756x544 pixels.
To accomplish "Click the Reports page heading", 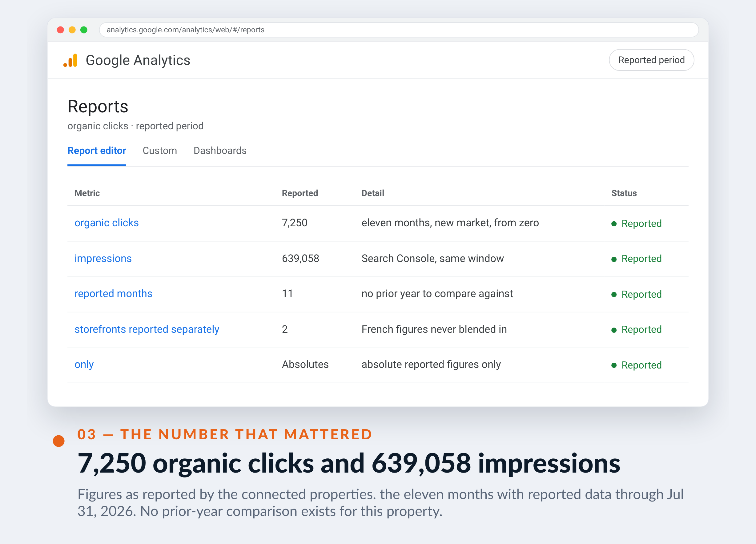I will 98,107.
